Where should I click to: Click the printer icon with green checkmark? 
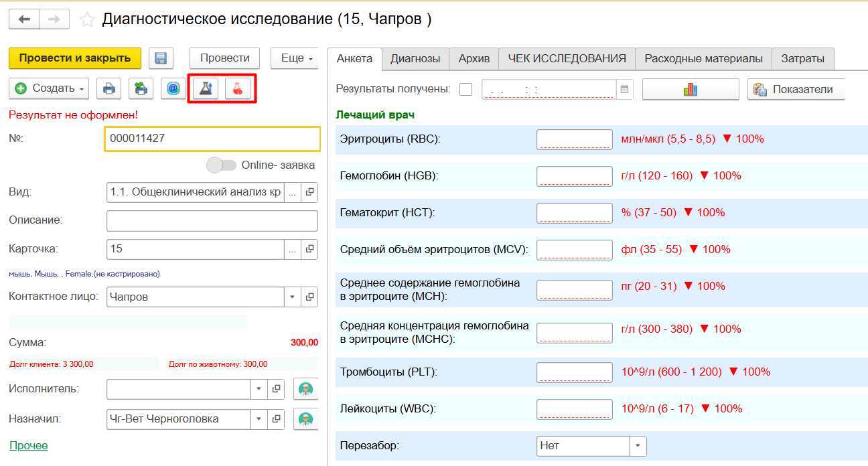pos(141,88)
